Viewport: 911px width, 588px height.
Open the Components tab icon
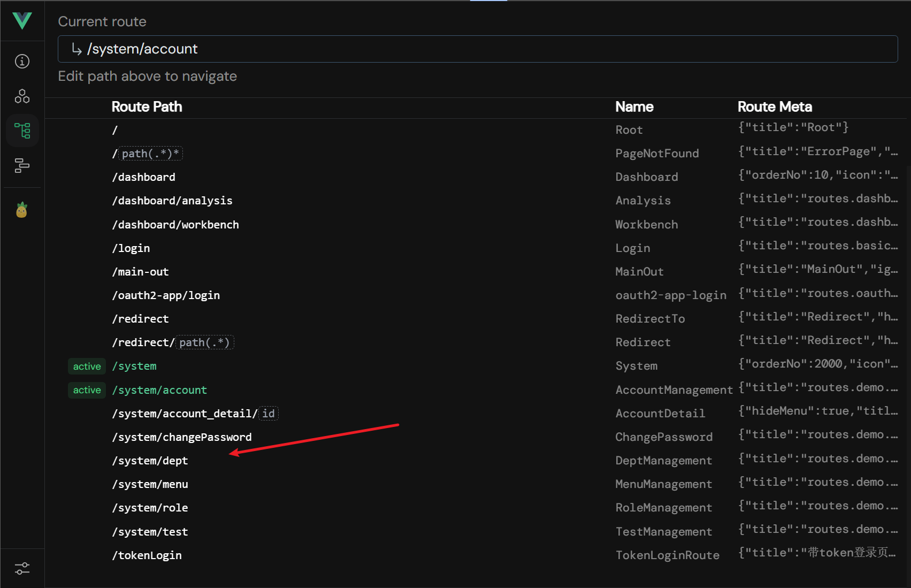click(22, 96)
